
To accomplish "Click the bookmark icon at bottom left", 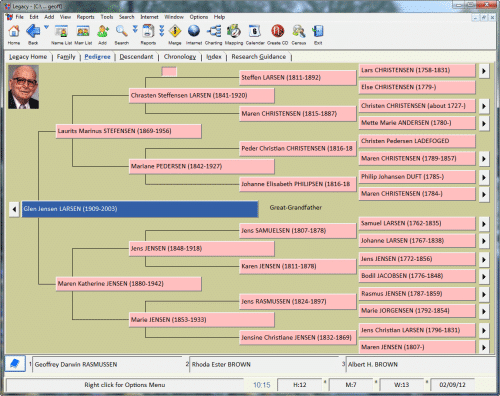I will (x=15, y=363).
